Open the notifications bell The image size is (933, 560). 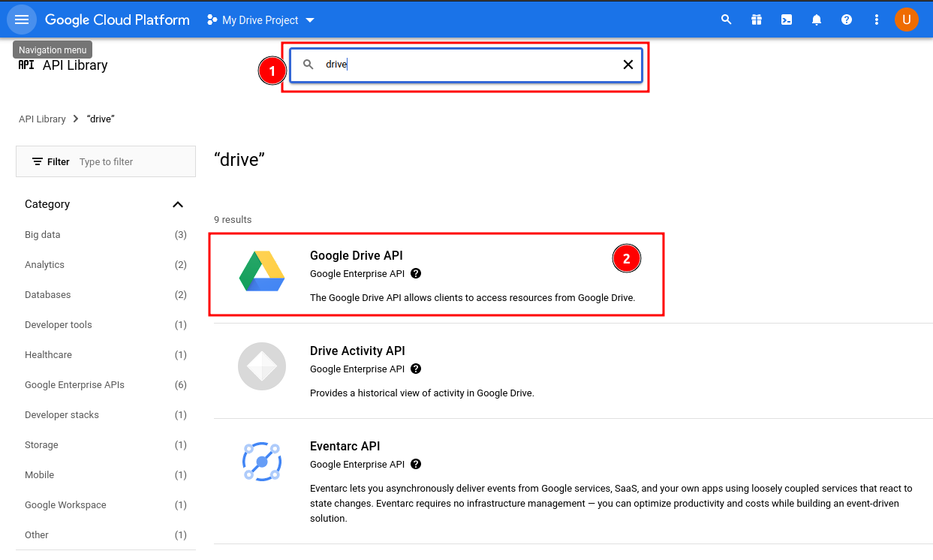point(817,20)
